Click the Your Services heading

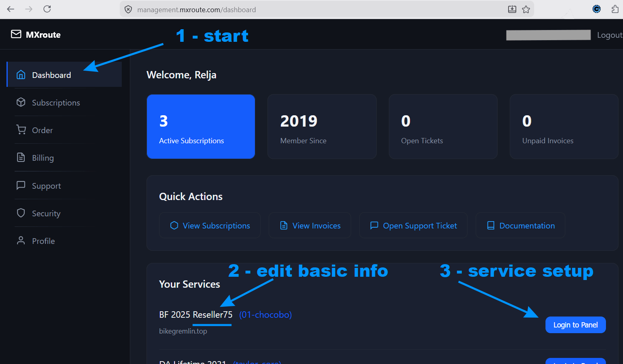click(190, 284)
